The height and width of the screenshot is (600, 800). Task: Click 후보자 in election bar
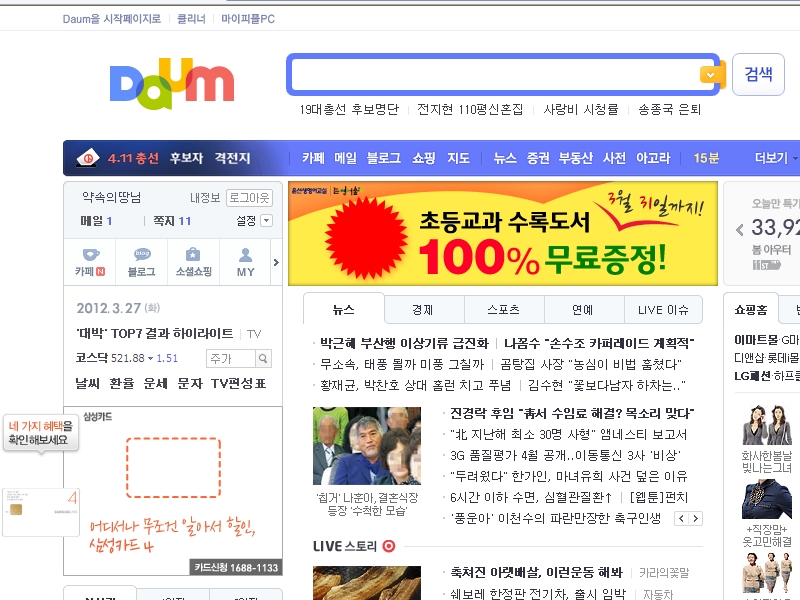186,158
